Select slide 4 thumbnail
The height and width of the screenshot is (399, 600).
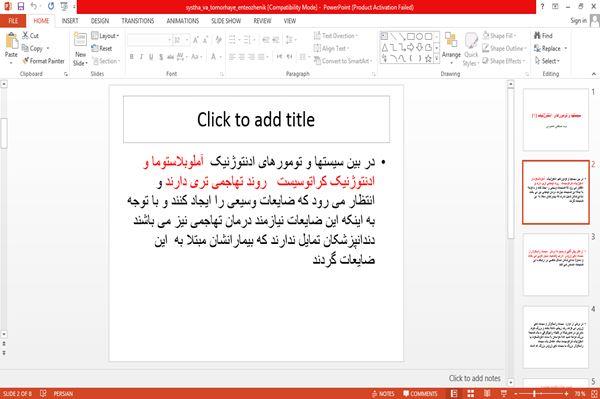click(556, 337)
